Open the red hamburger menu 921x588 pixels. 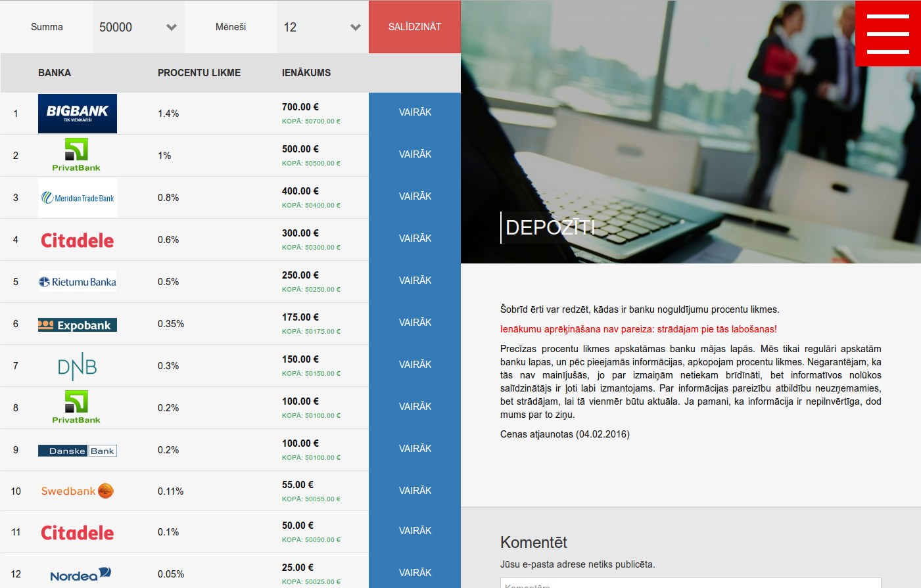(887, 34)
